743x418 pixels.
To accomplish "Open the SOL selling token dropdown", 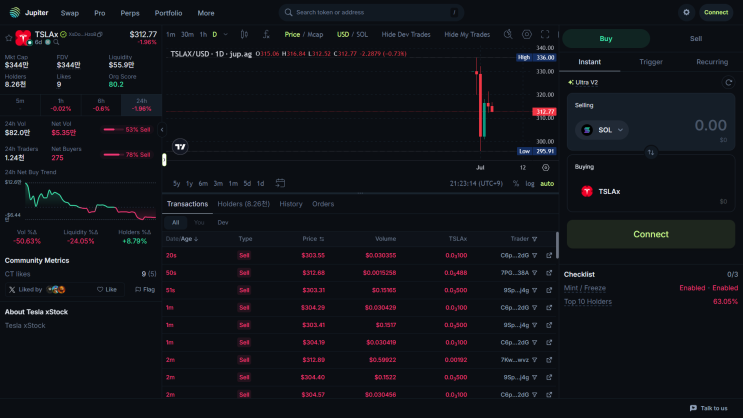I will click(602, 130).
